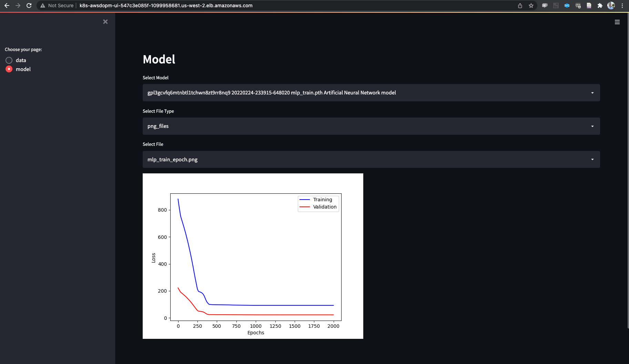Open the Streamlit hamburger menu
The width and height of the screenshot is (629, 364).
click(617, 22)
